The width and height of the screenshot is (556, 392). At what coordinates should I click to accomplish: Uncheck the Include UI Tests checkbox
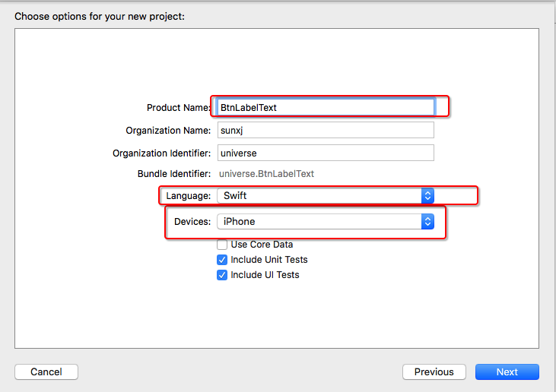pos(222,275)
